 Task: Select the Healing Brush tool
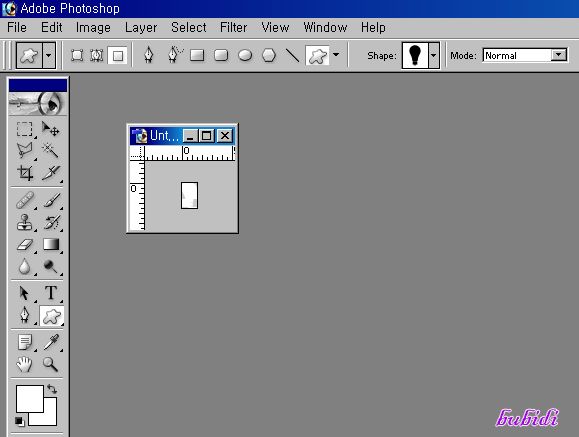(x=24, y=201)
